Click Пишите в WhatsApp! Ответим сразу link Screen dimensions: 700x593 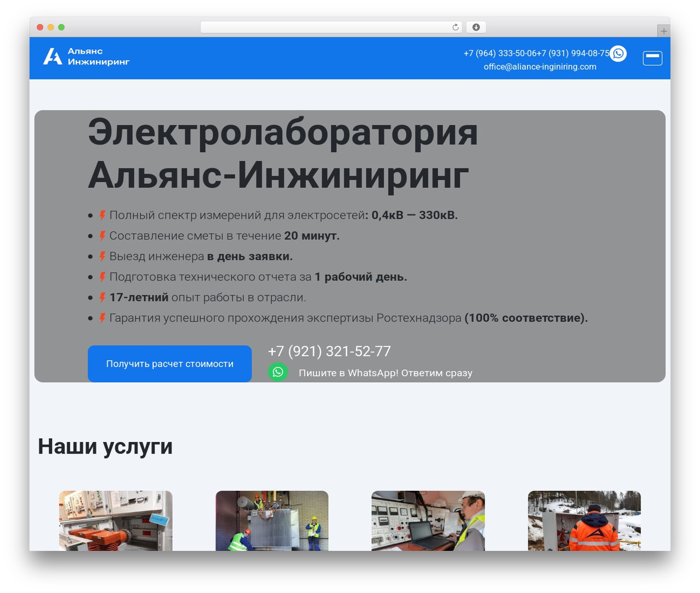pos(386,373)
